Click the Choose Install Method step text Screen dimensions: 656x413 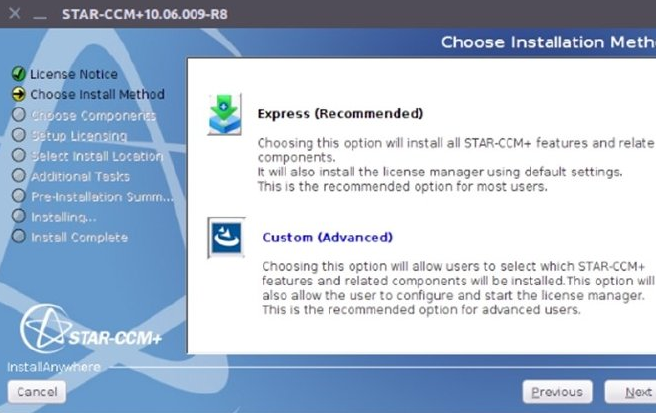point(97,95)
